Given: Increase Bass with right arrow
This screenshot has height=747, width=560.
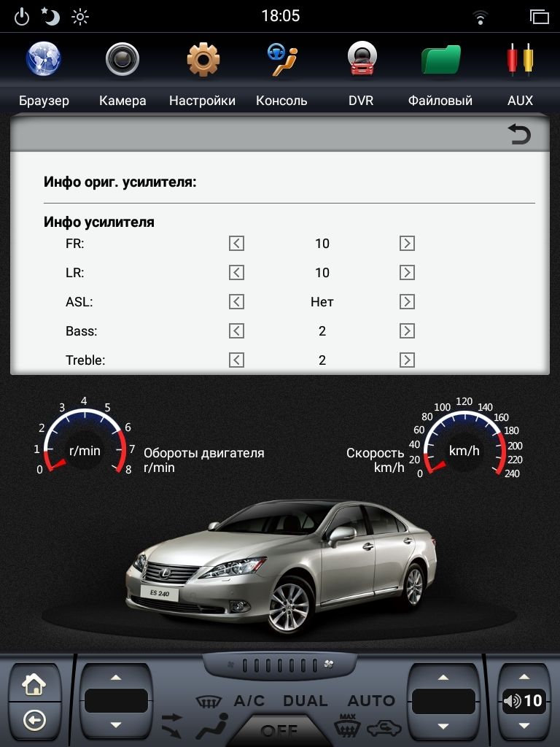Looking at the screenshot, I should (x=407, y=330).
